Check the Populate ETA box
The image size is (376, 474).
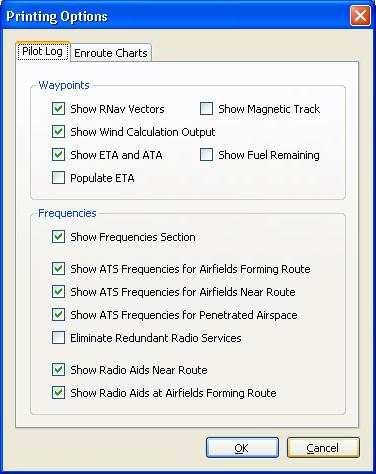(58, 178)
